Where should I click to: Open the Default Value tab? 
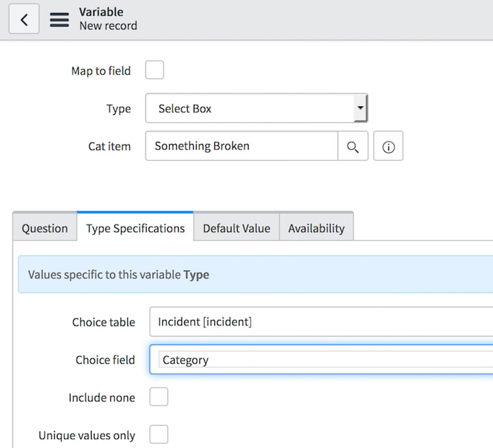(x=236, y=228)
